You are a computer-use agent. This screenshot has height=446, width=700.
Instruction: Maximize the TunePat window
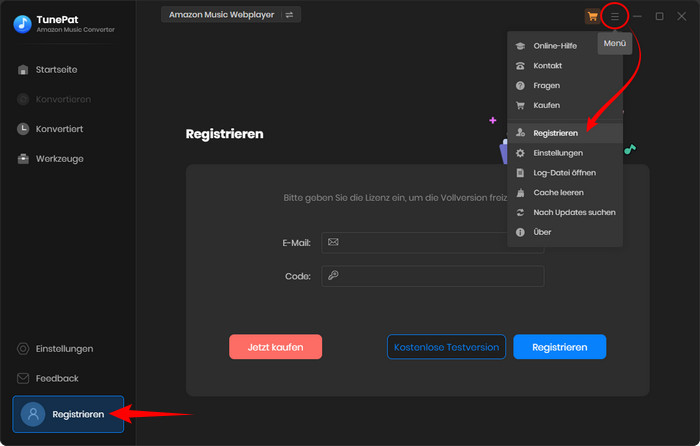coord(659,17)
